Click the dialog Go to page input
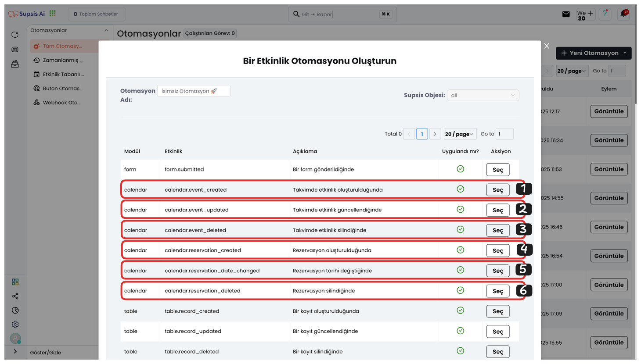This screenshot has width=641, height=364. (x=504, y=134)
